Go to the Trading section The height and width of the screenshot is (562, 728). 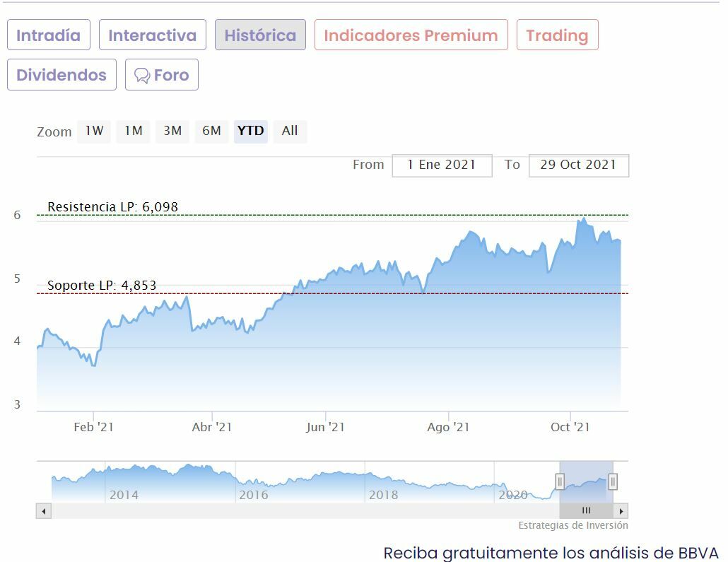(557, 35)
